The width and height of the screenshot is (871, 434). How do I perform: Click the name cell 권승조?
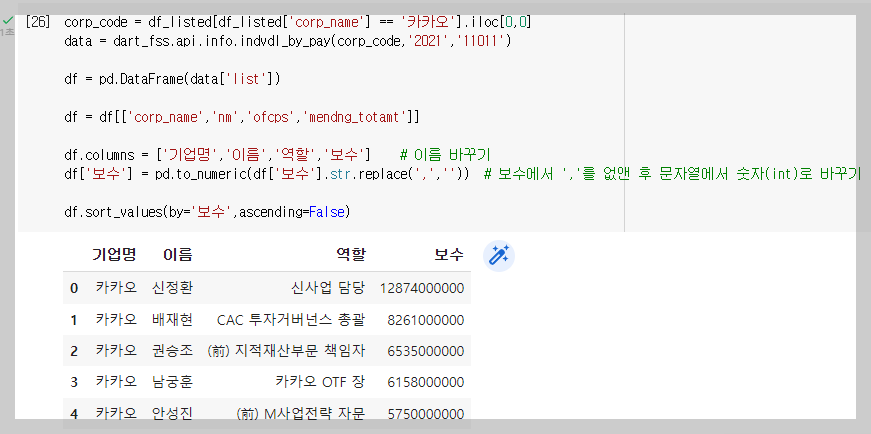[x=172, y=351]
